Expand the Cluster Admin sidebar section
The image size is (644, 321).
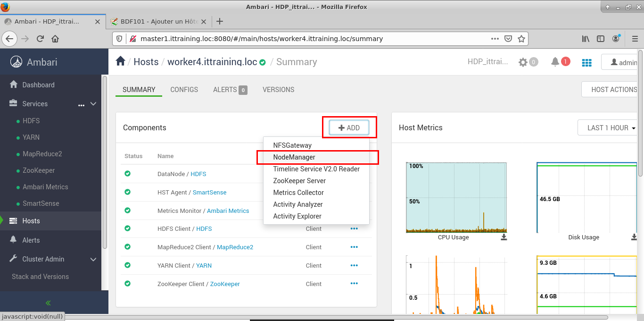pyautogui.click(x=93, y=259)
